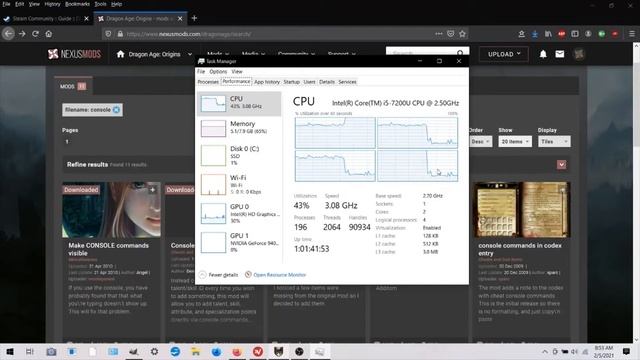Reload the Nexus Mods page
This screenshot has height=360, width=640.
pyautogui.click(x=36, y=34)
